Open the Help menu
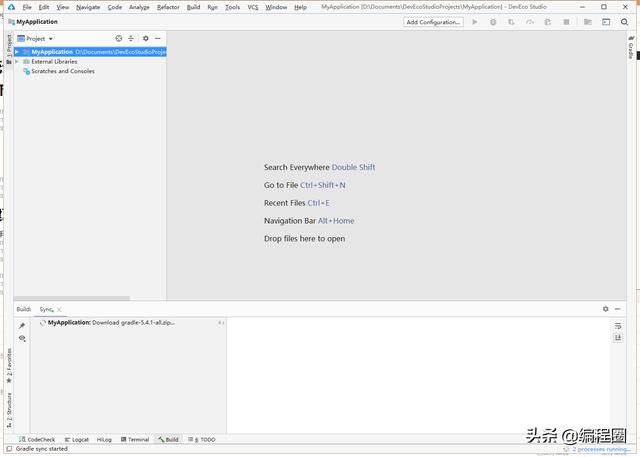640x457 pixels. tap(300, 7)
